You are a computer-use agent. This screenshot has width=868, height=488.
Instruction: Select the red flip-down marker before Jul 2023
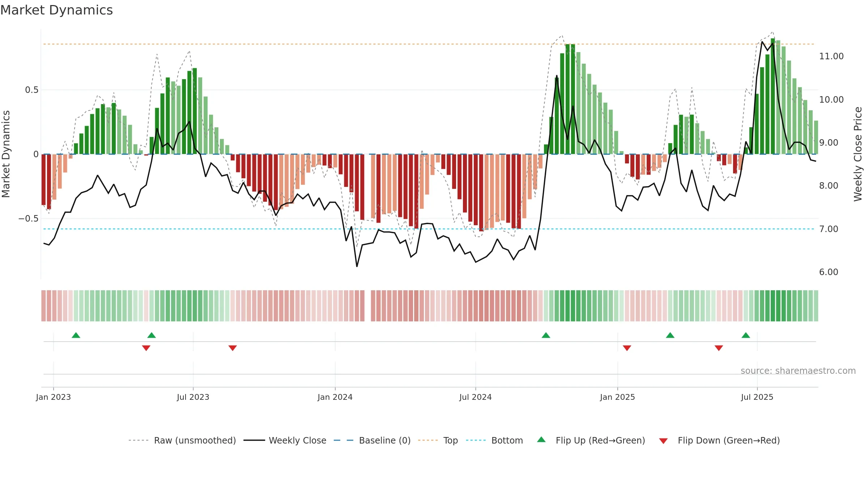tap(146, 348)
